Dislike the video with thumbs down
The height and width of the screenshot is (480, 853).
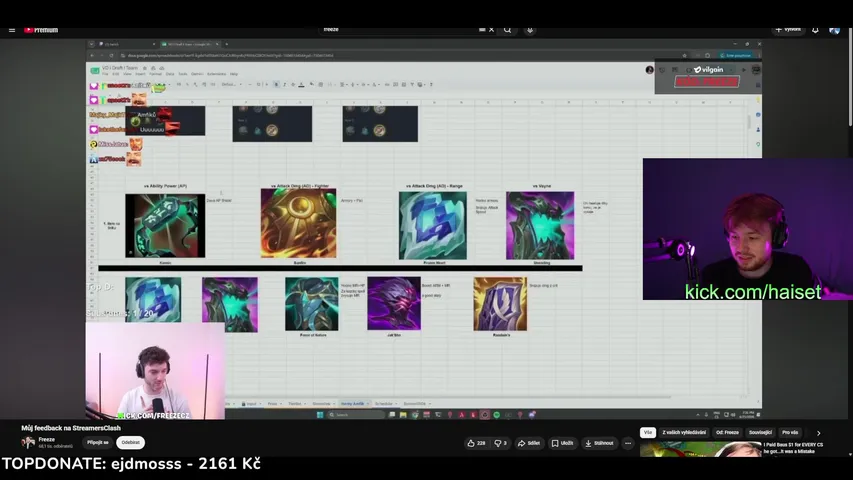coord(500,443)
